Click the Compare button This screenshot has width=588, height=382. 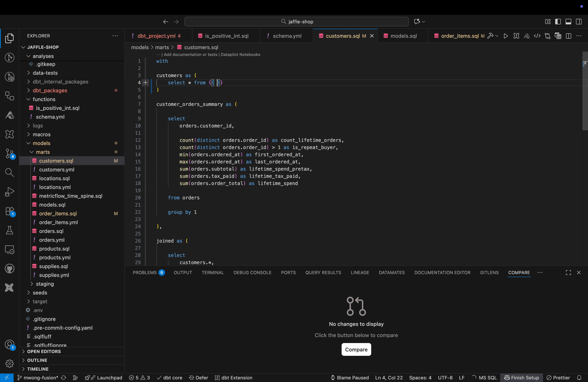click(x=356, y=349)
